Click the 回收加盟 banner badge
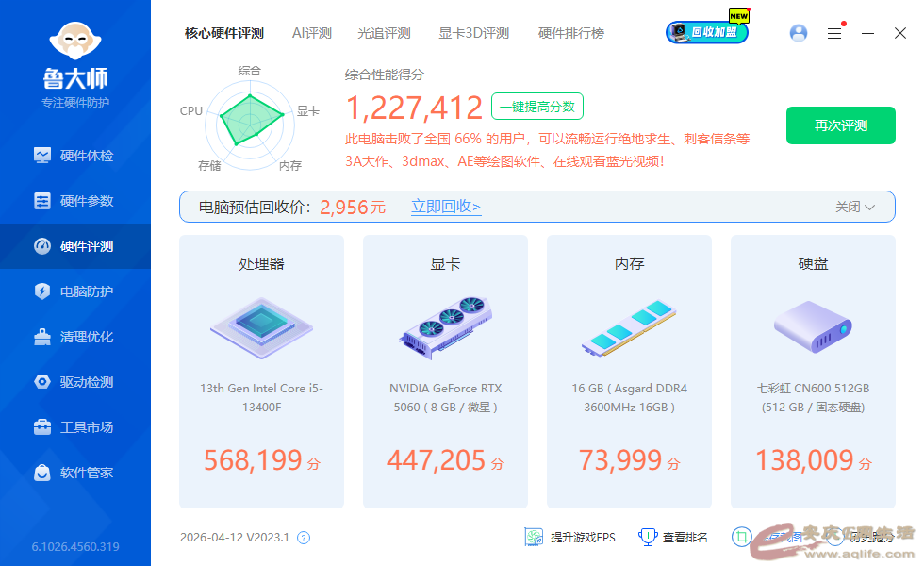Screen dimensions: 924x566 click(707, 32)
